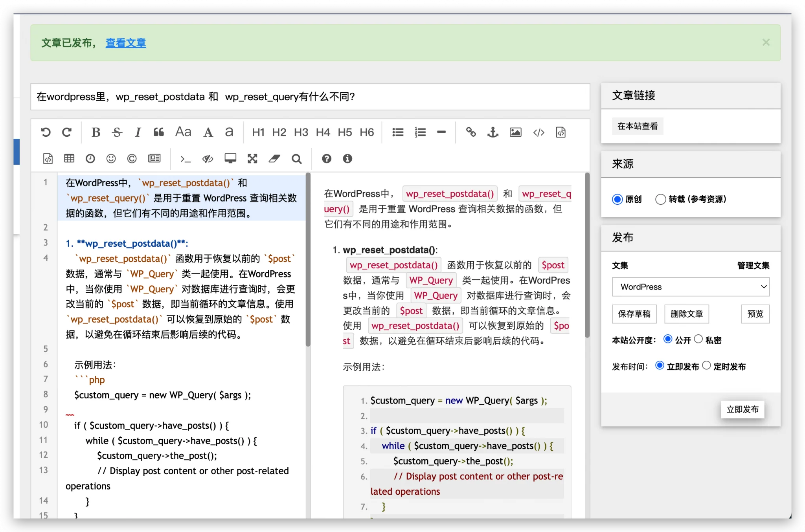Open the editor search tool
Image resolution: width=805 pixels, height=532 pixels.
click(296, 159)
